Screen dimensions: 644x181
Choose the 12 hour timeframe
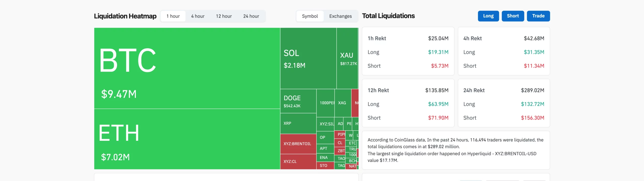(x=224, y=16)
